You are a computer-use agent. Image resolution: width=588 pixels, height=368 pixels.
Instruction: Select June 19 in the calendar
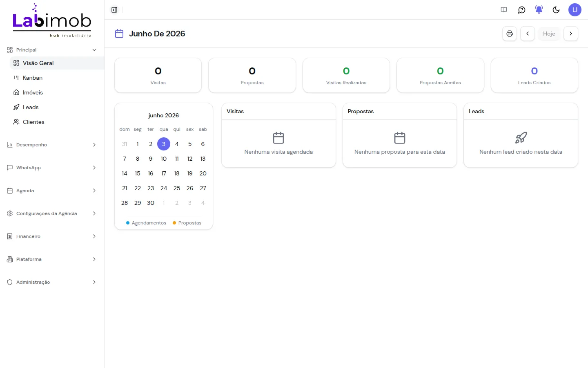[x=190, y=173]
